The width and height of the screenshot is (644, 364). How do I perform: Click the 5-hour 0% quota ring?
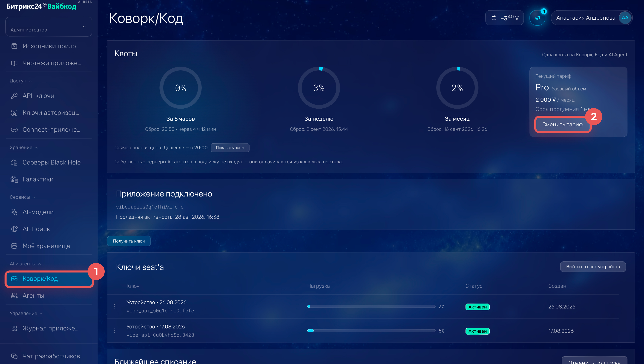tap(181, 88)
